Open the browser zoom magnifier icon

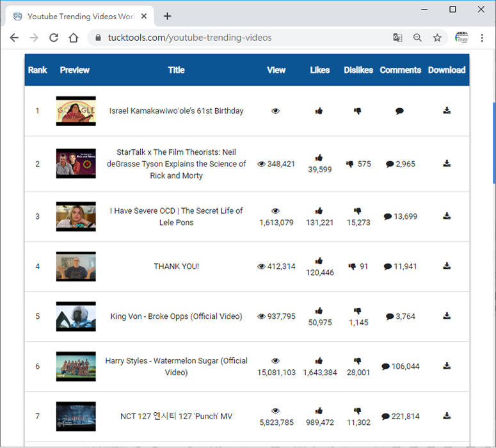(x=417, y=38)
